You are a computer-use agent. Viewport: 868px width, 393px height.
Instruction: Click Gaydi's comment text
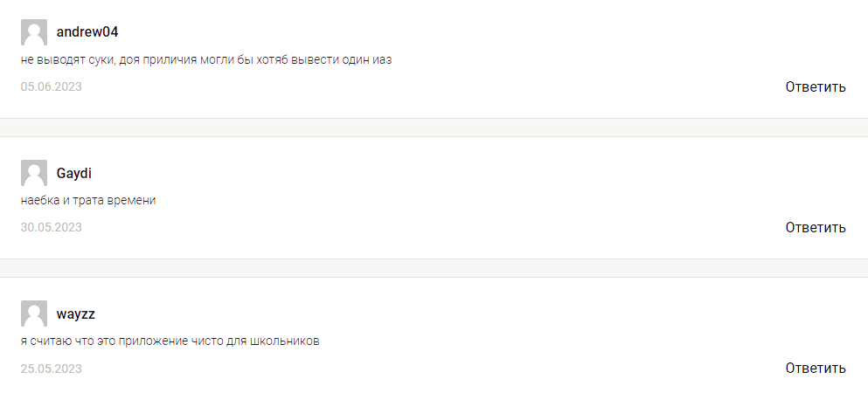click(x=87, y=201)
